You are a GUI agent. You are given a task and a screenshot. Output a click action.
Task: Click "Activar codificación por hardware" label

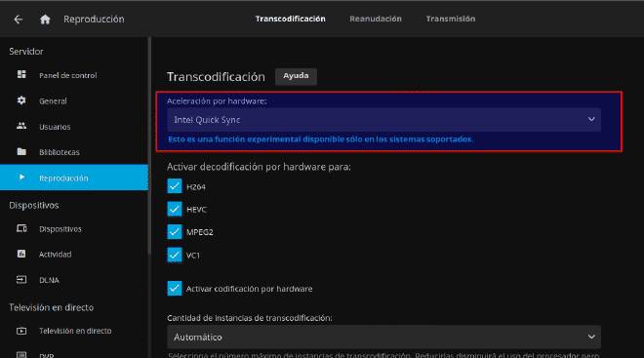[249, 289]
